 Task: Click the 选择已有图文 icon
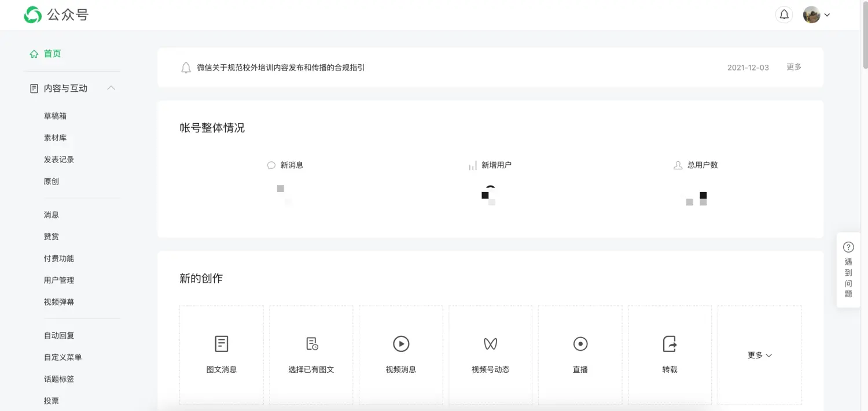[x=311, y=343]
